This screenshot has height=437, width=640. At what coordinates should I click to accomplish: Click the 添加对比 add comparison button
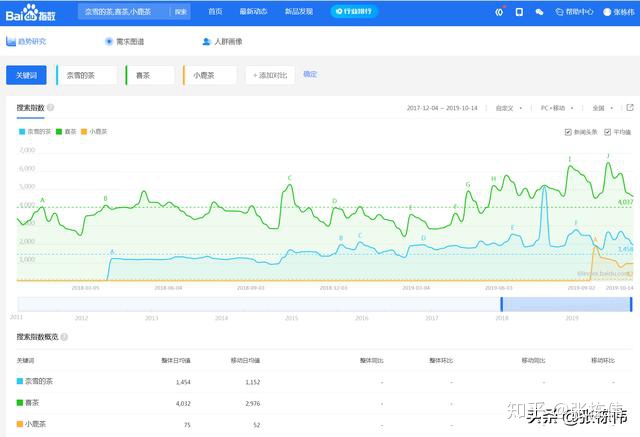(270, 75)
